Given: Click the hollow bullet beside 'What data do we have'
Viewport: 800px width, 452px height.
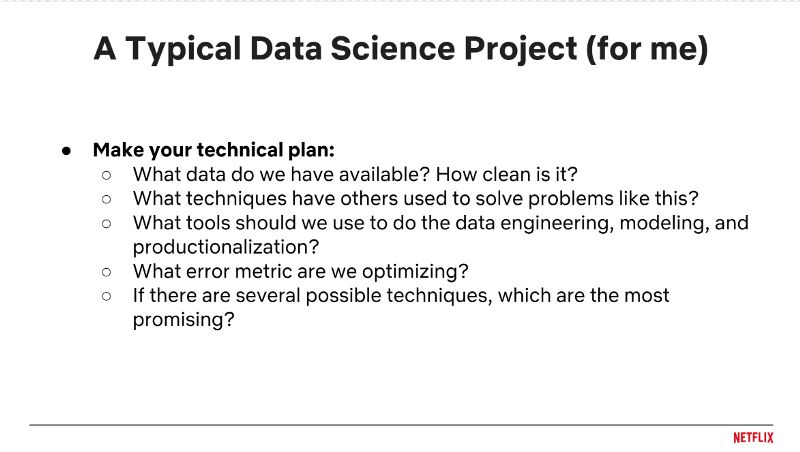Looking at the screenshot, I should pos(107,174).
